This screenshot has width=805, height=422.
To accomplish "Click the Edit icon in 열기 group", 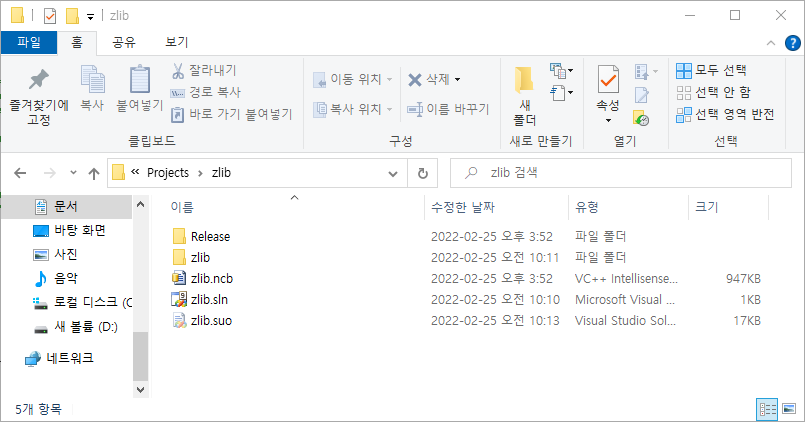I will 642,95.
